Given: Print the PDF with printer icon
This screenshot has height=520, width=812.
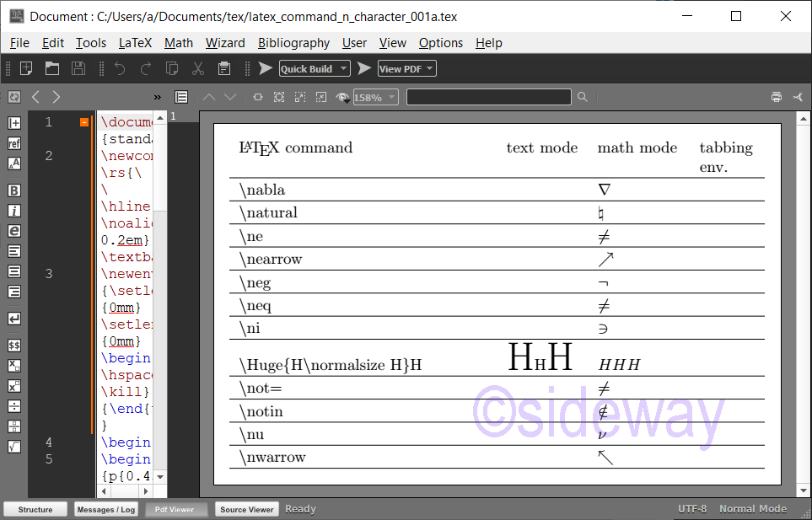Looking at the screenshot, I should 776,97.
